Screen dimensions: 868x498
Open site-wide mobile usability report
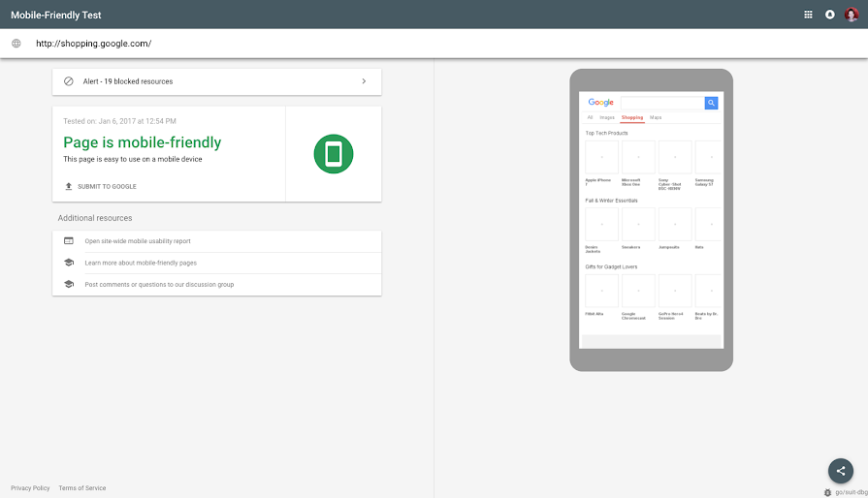(137, 241)
